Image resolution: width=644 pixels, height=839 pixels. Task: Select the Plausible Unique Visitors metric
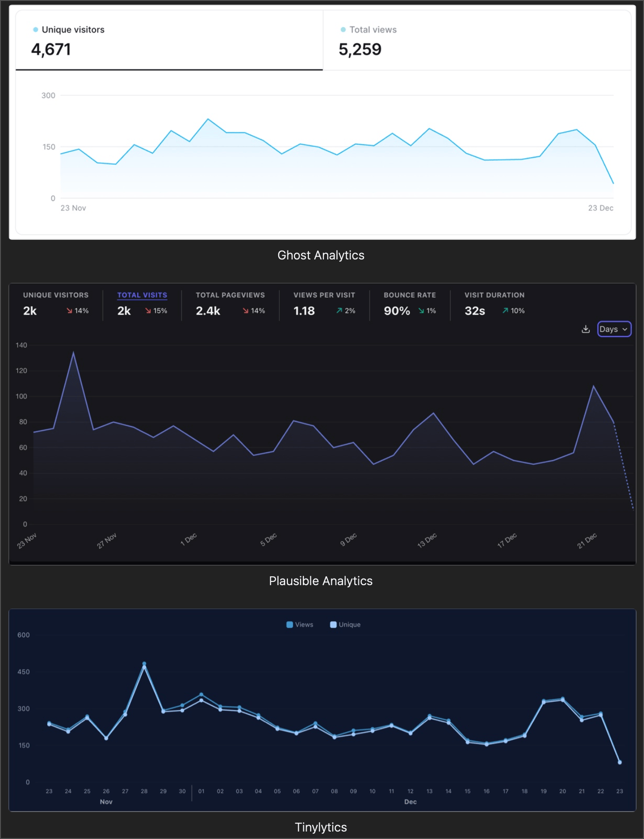pyautogui.click(x=56, y=303)
